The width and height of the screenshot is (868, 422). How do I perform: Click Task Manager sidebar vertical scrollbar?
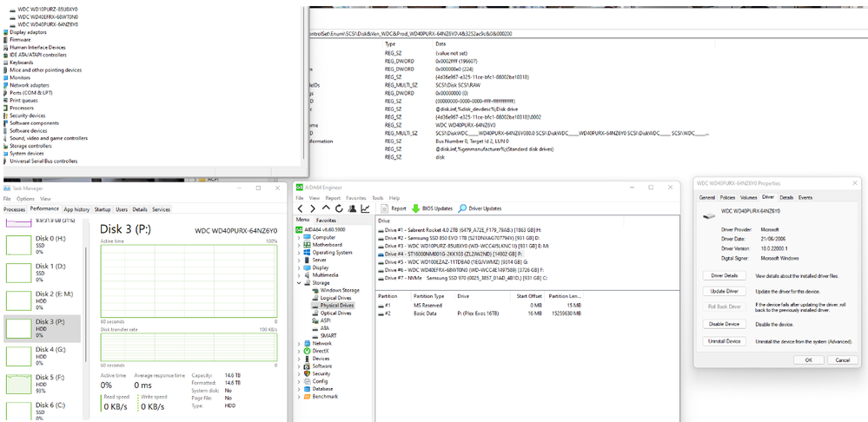[x=86, y=304]
